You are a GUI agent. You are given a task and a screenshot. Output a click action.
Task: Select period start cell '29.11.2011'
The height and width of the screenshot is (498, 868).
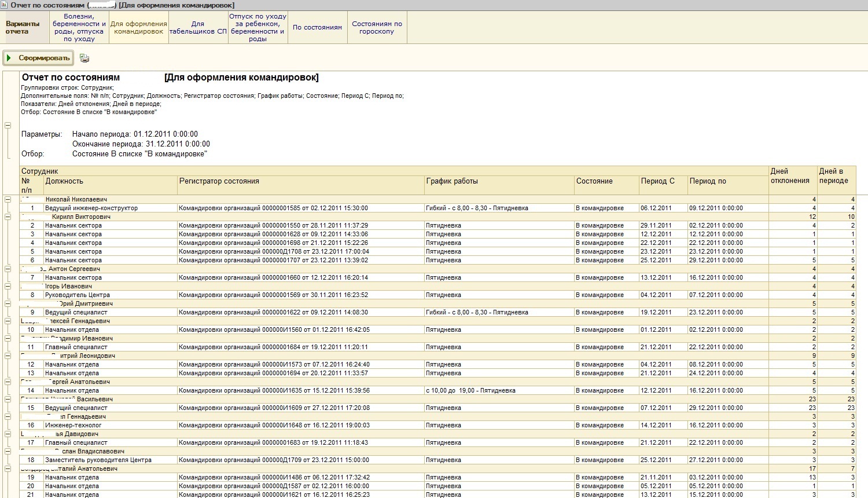tap(663, 225)
